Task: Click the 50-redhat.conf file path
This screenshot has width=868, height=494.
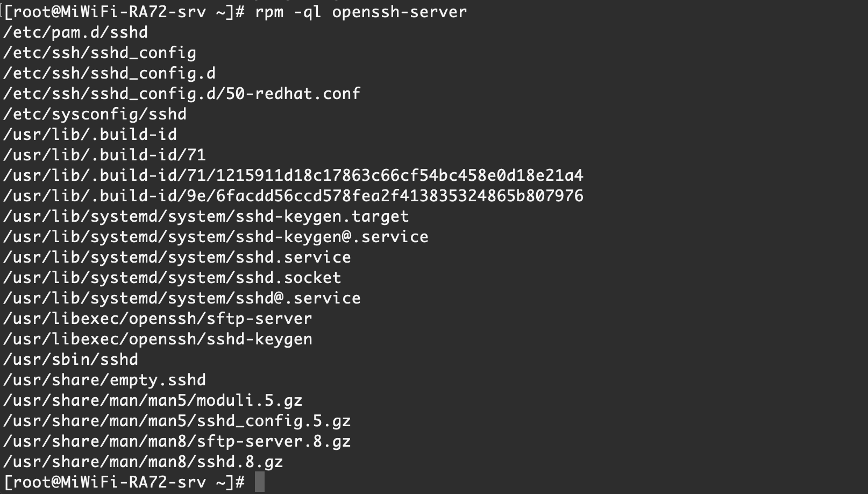Action: pyautogui.click(x=182, y=94)
